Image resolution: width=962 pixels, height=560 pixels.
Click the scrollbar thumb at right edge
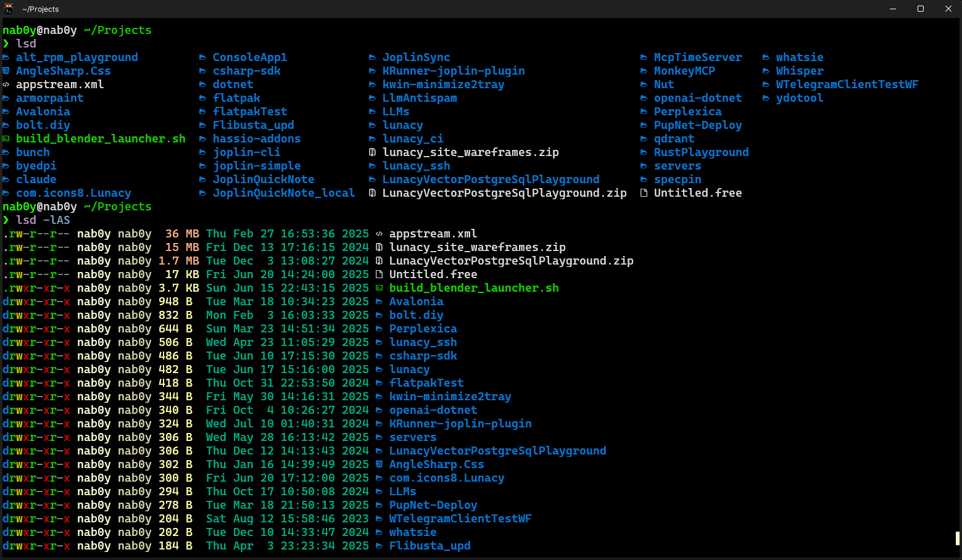[958, 538]
